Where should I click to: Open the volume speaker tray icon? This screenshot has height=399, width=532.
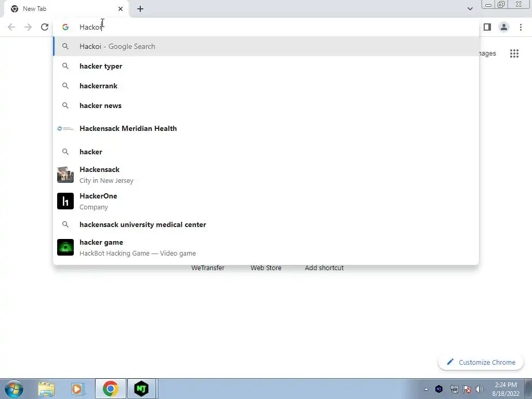point(480,389)
